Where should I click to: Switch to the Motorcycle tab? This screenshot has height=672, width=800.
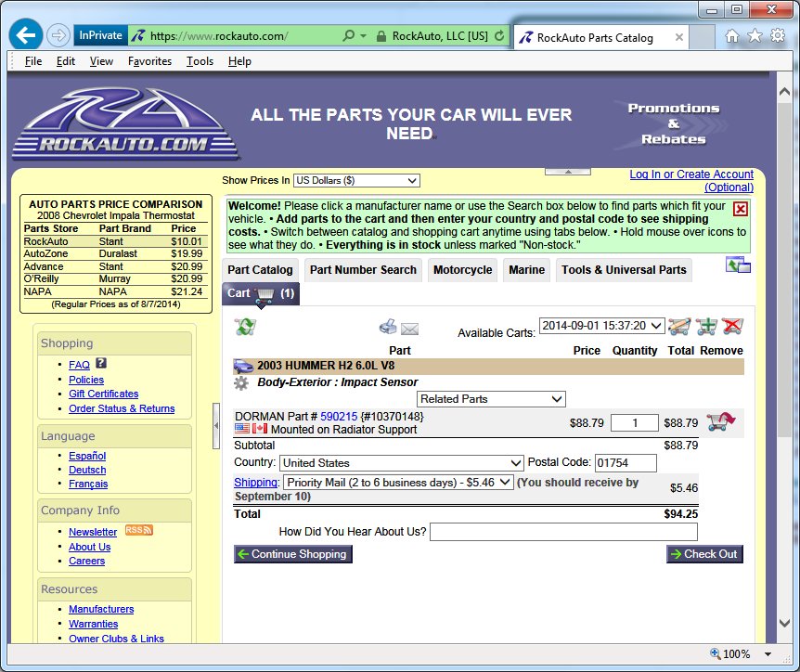(x=463, y=270)
